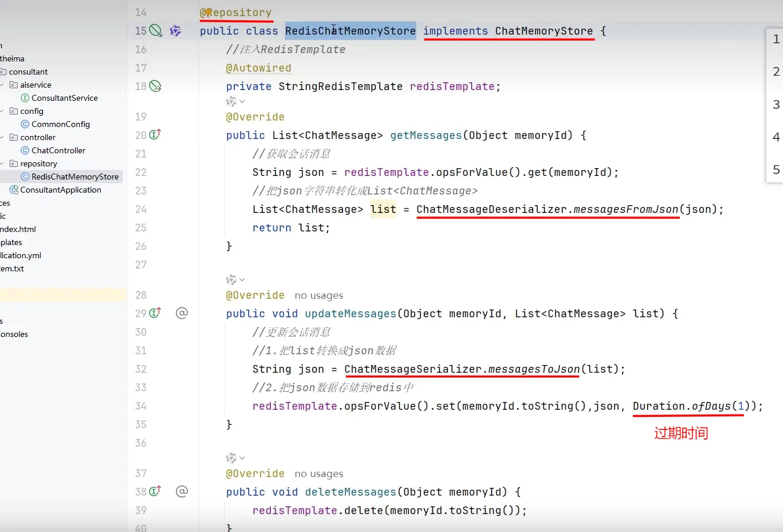The image size is (783, 532).
Task: Open the AI inlay dropdown above getMessages @Override
Action: click(236, 102)
